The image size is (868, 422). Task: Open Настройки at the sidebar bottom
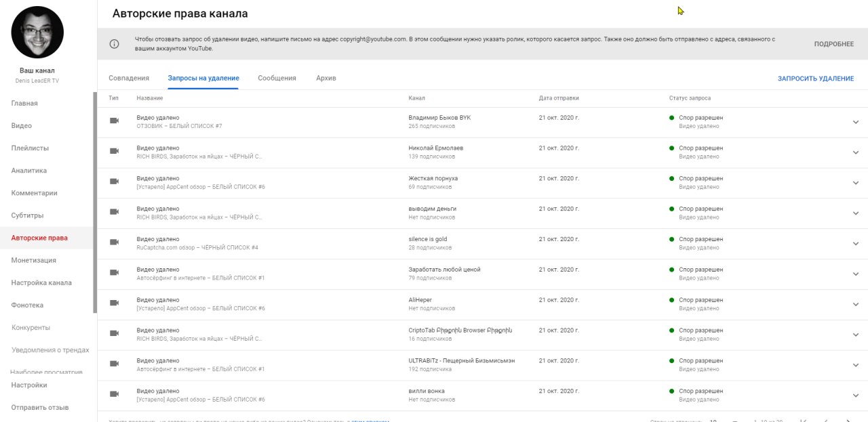pos(29,385)
